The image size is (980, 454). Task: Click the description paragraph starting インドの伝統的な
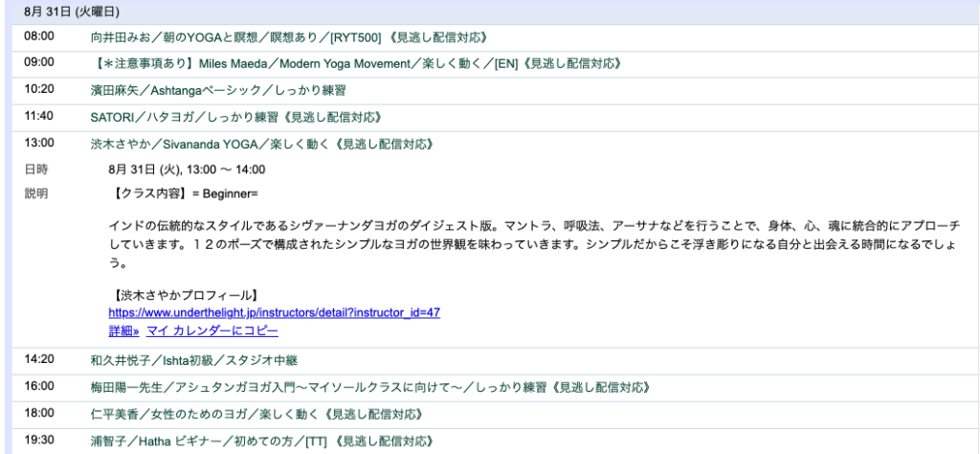click(534, 244)
